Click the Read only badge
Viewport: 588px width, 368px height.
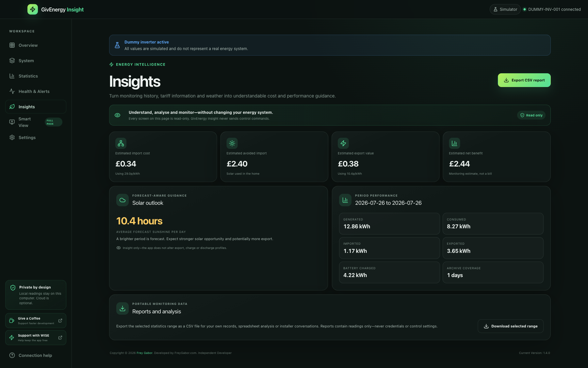[531, 115]
